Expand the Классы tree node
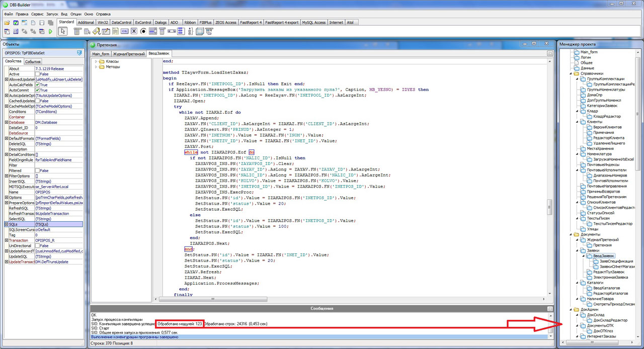 96,61
